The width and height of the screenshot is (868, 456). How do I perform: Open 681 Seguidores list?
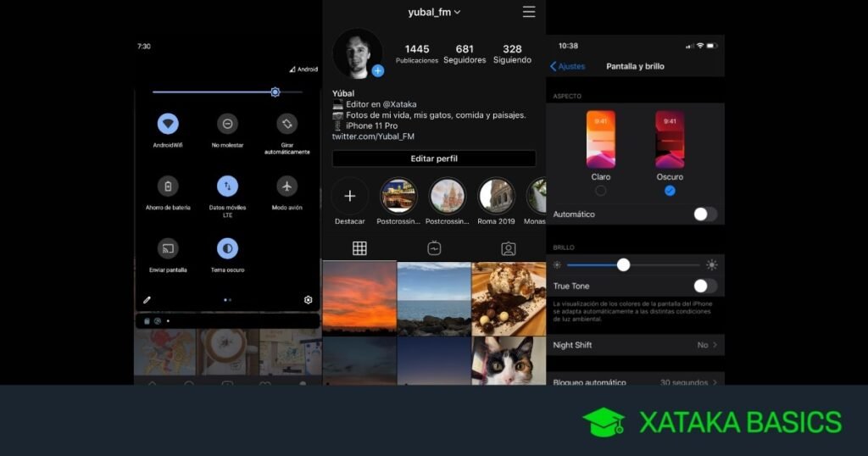[465, 53]
